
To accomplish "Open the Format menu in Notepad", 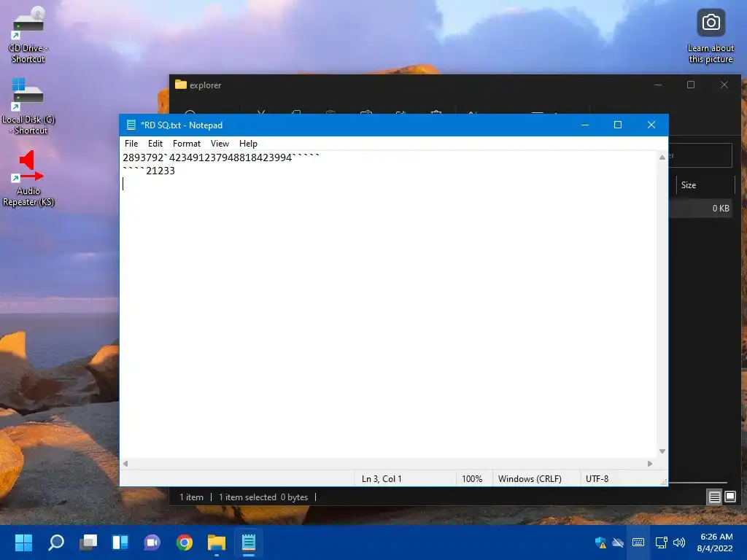I will click(186, 144).
